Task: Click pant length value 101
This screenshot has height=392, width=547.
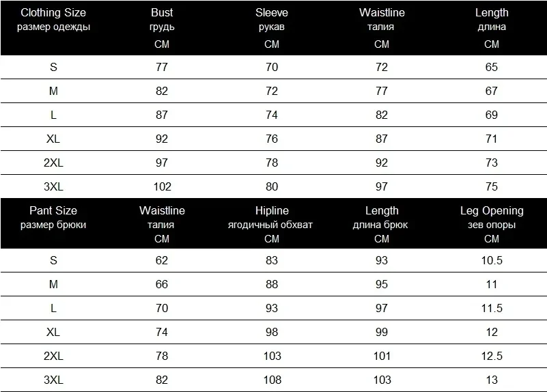Action: point(382,356)
